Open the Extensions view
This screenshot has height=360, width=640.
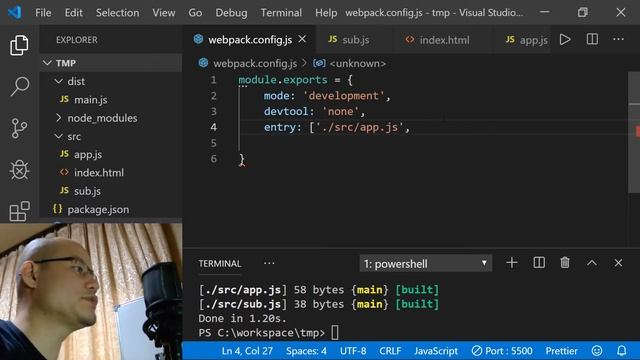pos(19,211)
